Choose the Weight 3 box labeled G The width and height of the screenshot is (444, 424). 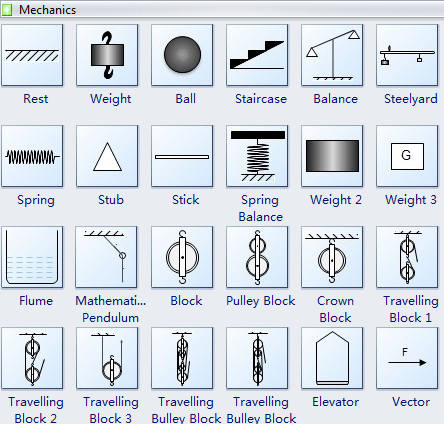pyautogui.click(x=407, y=156)
